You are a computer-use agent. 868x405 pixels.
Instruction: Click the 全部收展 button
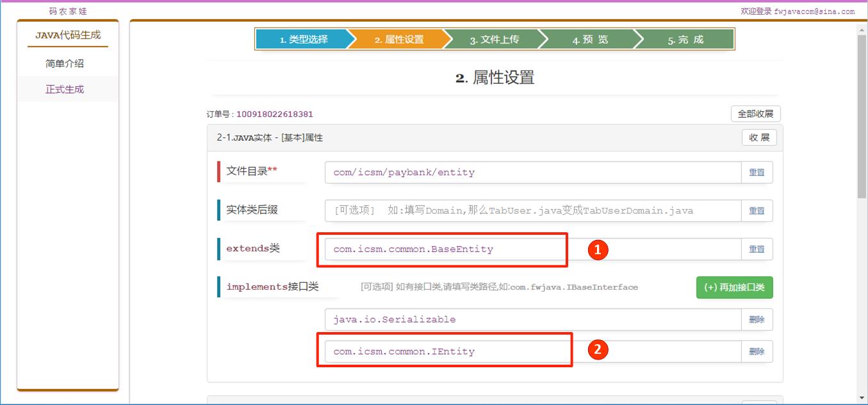coord(755,114)
